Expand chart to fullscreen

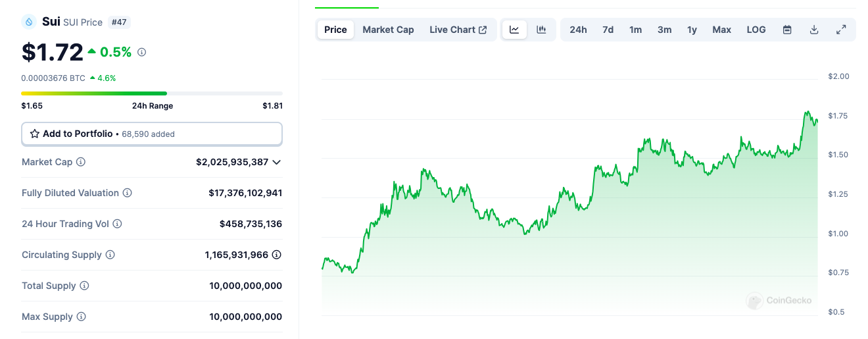tap(841, 30)
